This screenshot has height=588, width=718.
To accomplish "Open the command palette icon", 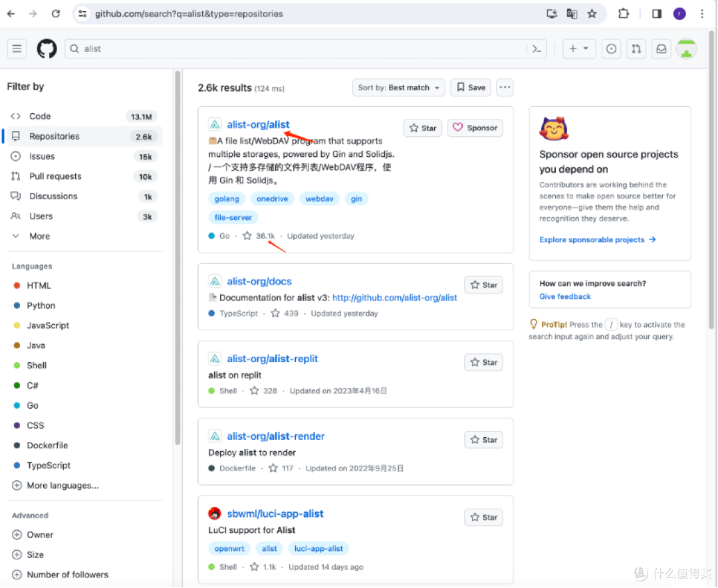I will click(x=537, y=49).
